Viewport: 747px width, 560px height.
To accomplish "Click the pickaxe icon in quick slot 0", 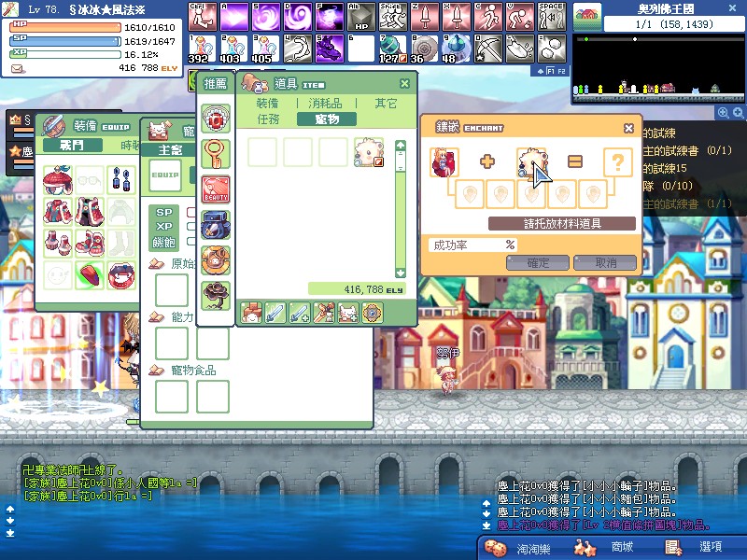I will (488, 49).
